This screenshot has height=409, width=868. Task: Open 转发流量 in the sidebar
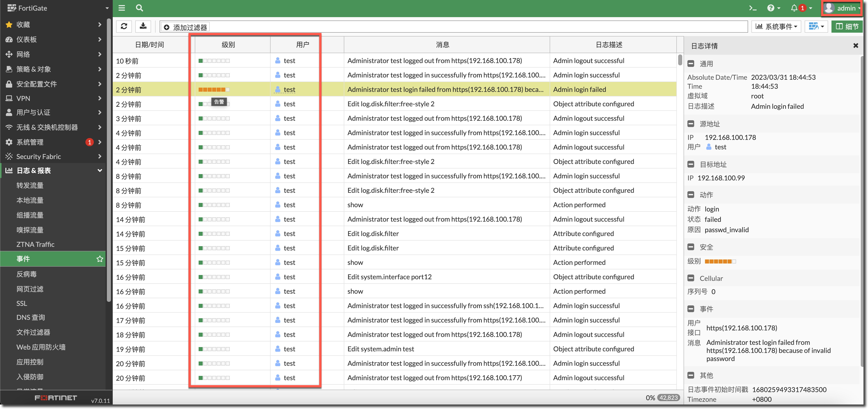point(30,186)
